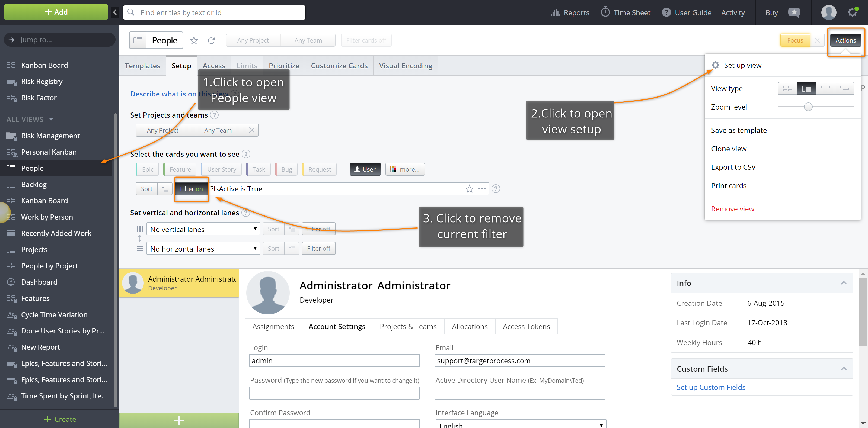Adjust the Zoom level slider
868x428 pixels.
[x=808, y=107]
